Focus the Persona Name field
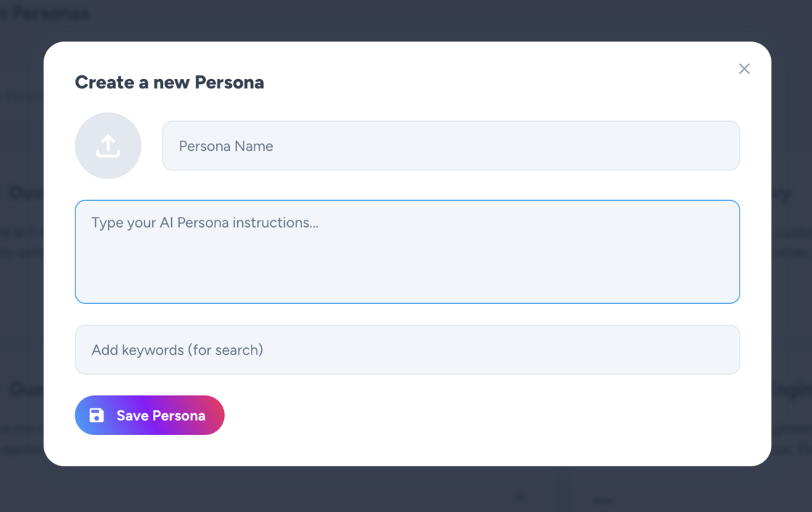 [x=451, y=146]
